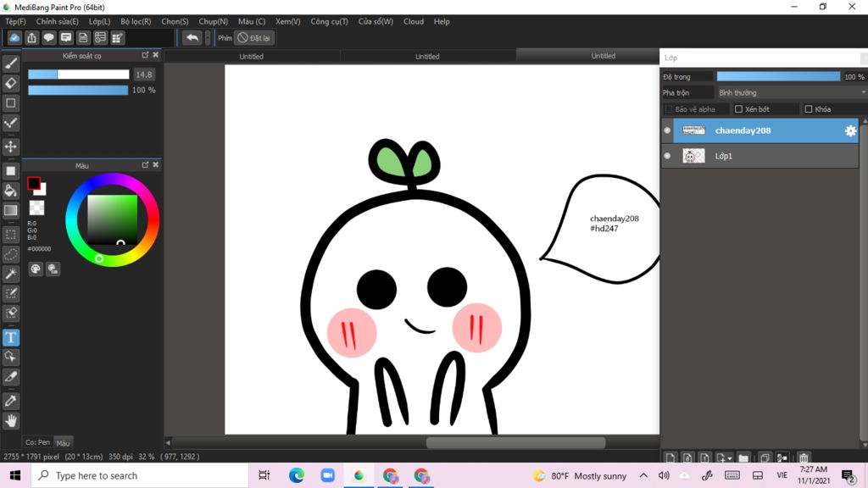
Task: Duplicate the layer using the duplicate icon
Action: pos(765,457)
